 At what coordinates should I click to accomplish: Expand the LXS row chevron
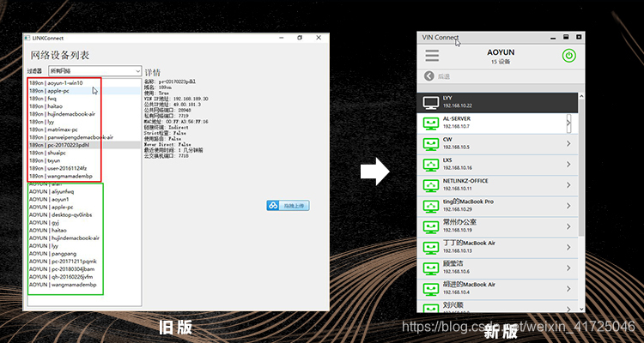568,164
